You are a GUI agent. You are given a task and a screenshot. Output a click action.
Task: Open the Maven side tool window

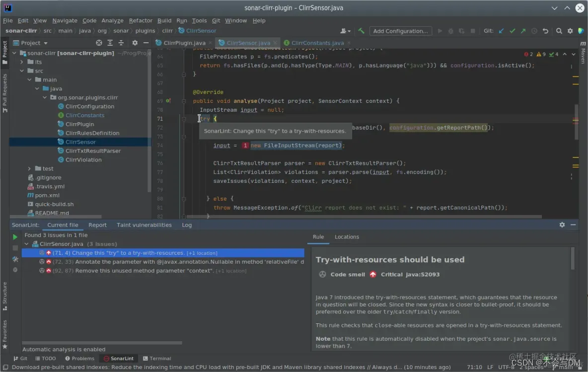tap(583, 53)
